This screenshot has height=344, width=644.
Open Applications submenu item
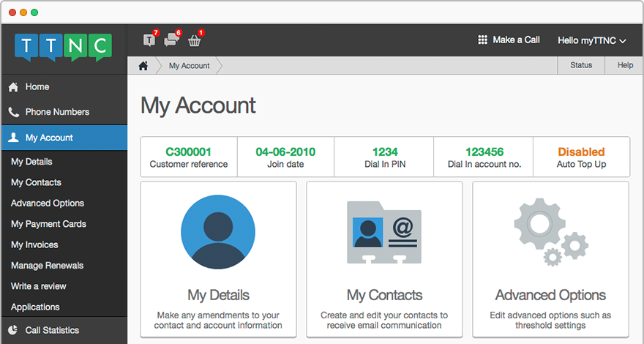[x=35, y=307]
